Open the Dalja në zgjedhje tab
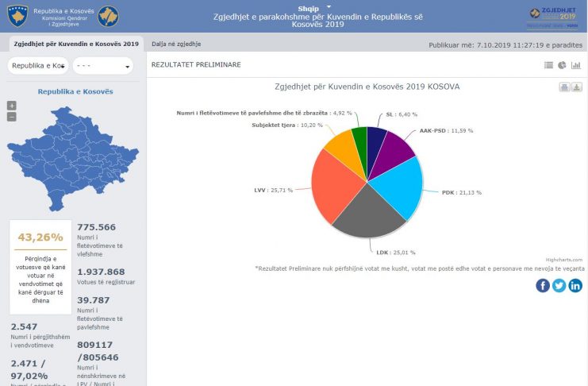 tap(176, 44)
